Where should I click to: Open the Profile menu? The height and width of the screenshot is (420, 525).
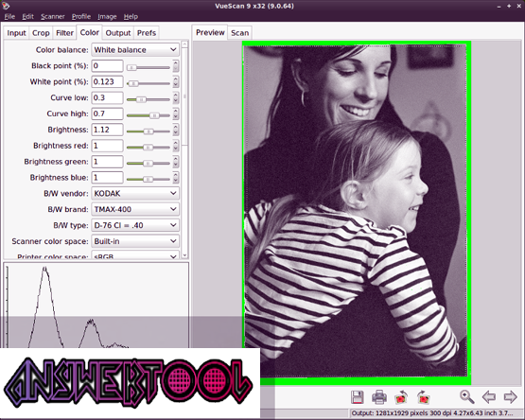81,16
